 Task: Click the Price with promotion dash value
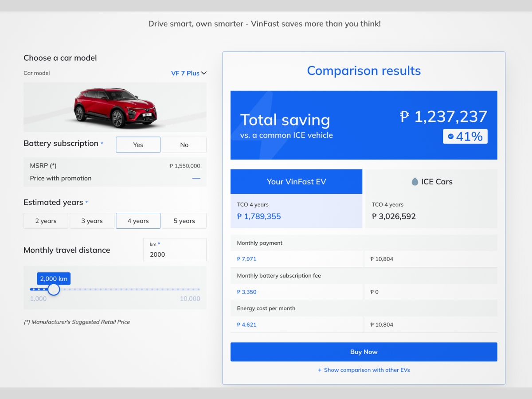(x=196, y=178)
